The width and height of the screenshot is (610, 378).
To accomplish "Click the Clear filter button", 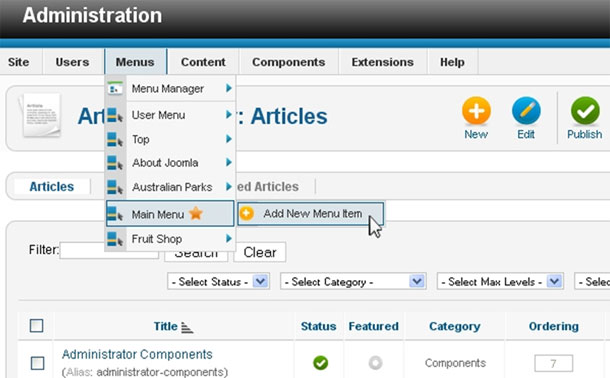I will [259, 252].
